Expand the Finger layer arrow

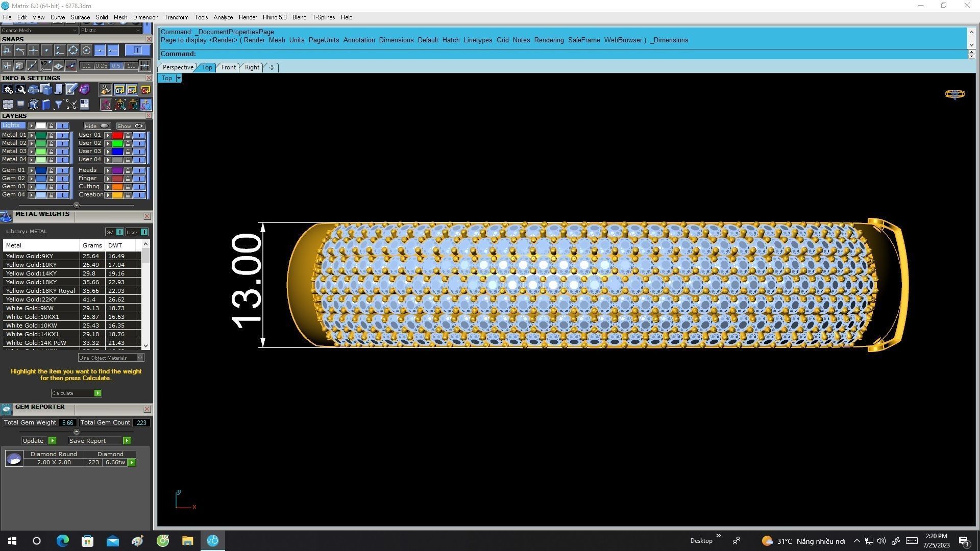click(108, 179)
